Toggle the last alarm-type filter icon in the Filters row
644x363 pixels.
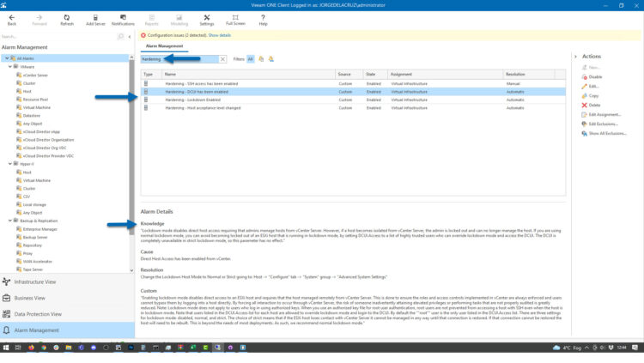tap(271, 59)
